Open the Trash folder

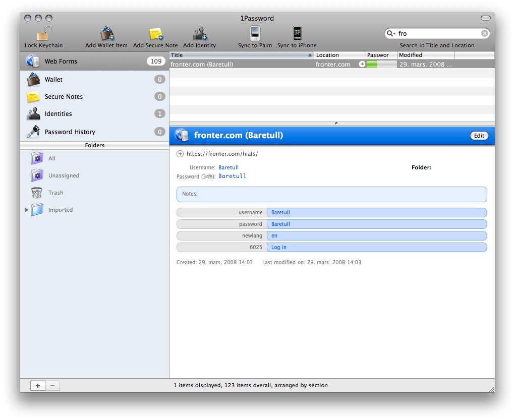click(95, 193)
